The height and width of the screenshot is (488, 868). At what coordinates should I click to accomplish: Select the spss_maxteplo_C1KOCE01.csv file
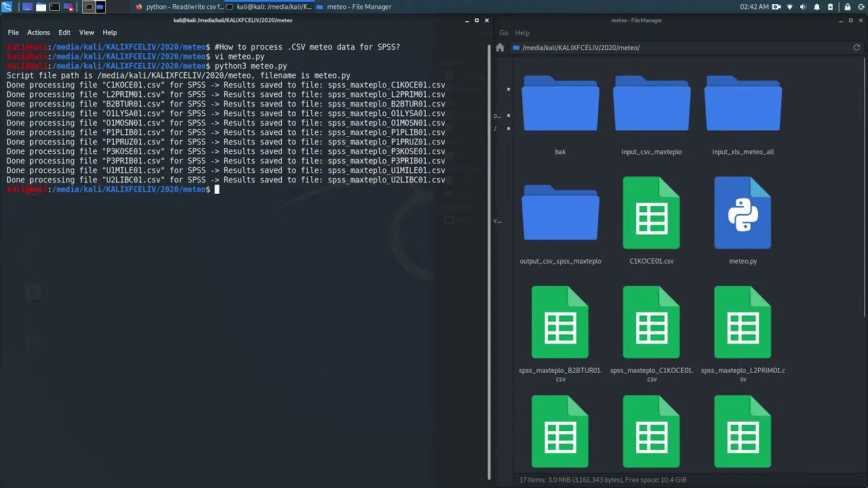(652, 334)
